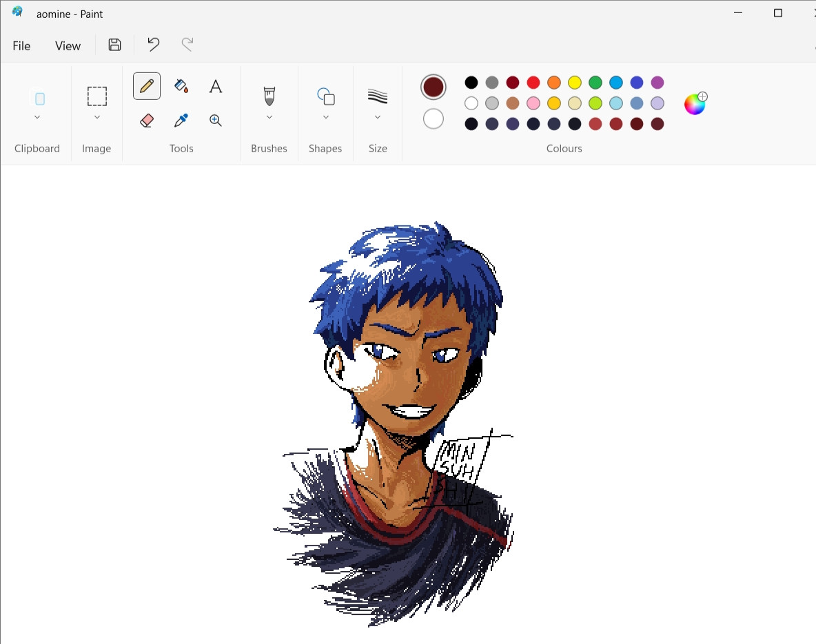Click the Brushes tool icon
816x644 pixels.
click(269, 96)
